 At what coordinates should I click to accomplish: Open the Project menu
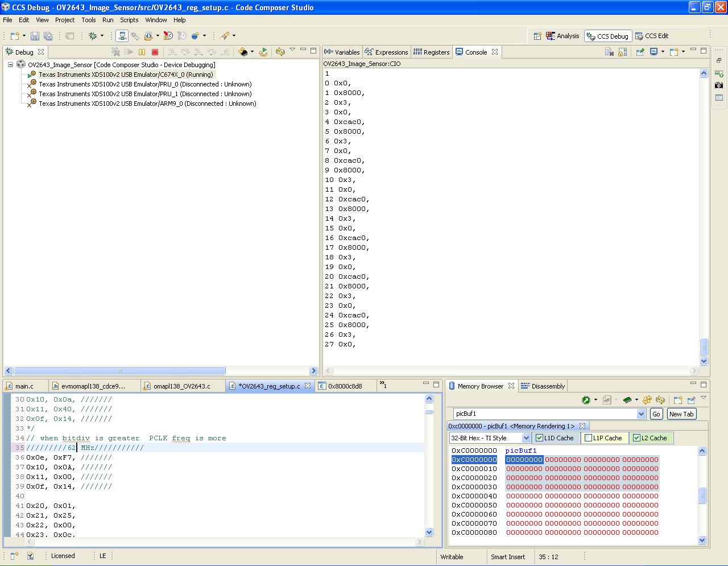(x=65, y=20)
